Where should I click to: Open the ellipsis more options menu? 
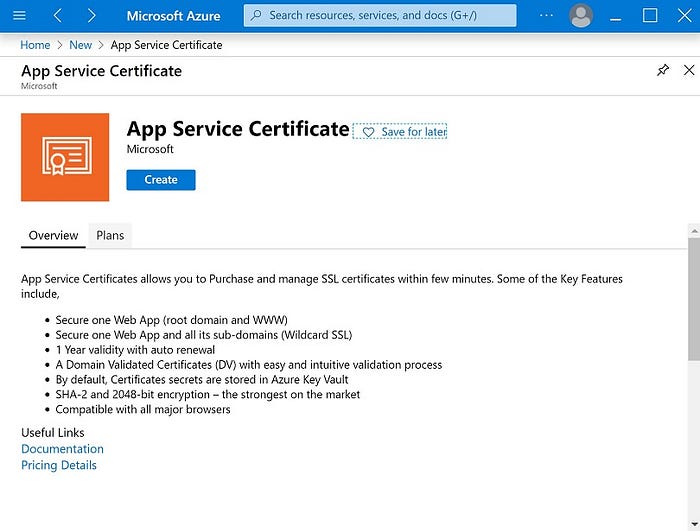546,15
